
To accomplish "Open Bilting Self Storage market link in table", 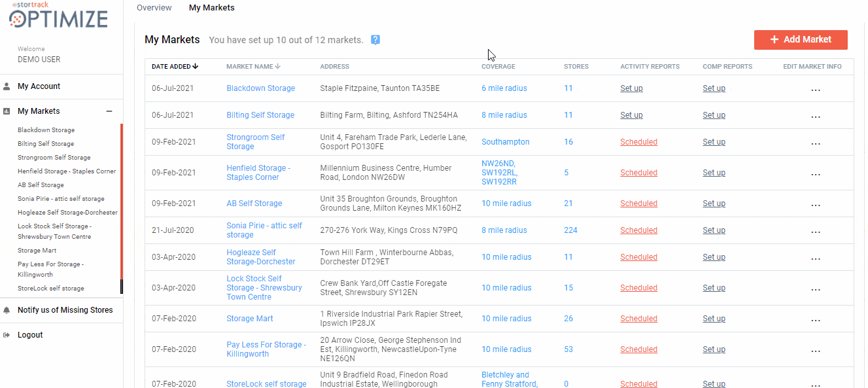I will point(260,115).
